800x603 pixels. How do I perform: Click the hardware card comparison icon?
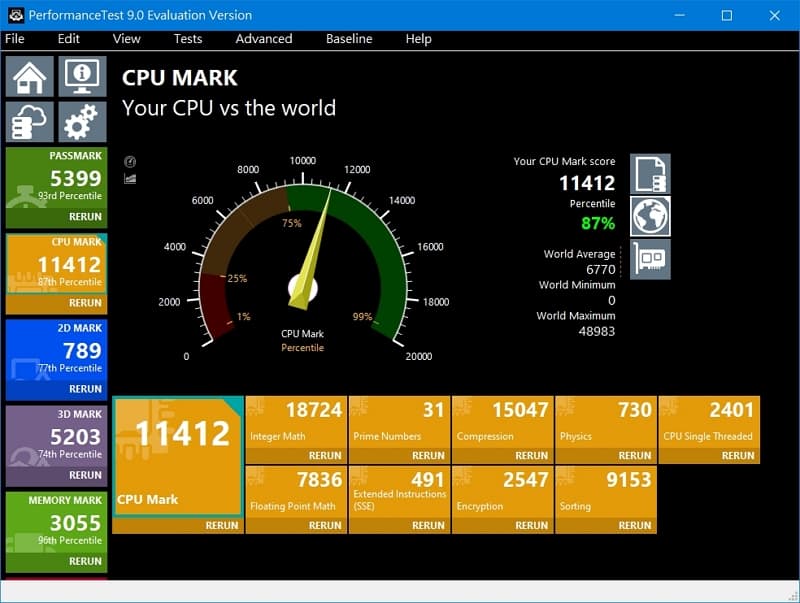point(650,260)
